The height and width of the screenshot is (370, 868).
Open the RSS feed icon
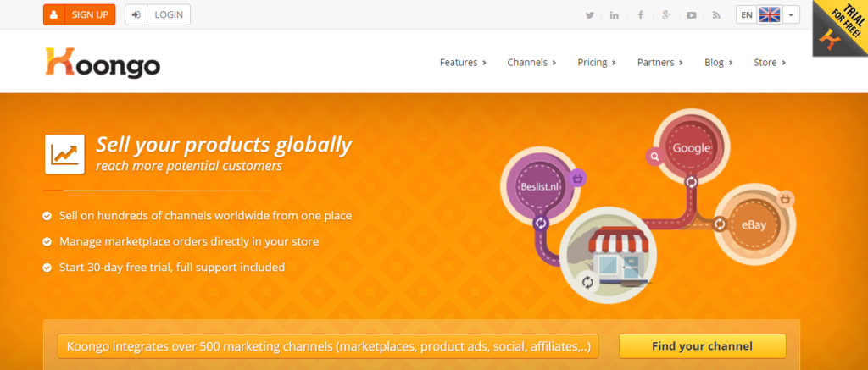tap(716, 15)
